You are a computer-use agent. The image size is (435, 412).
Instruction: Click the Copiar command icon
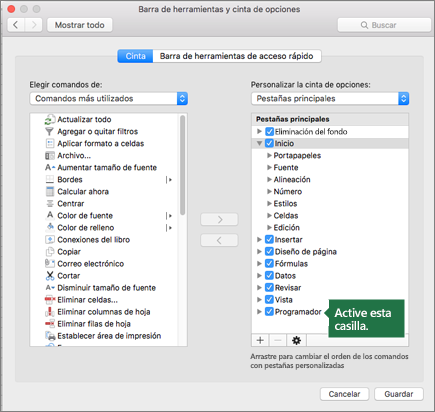click(50, 252)
